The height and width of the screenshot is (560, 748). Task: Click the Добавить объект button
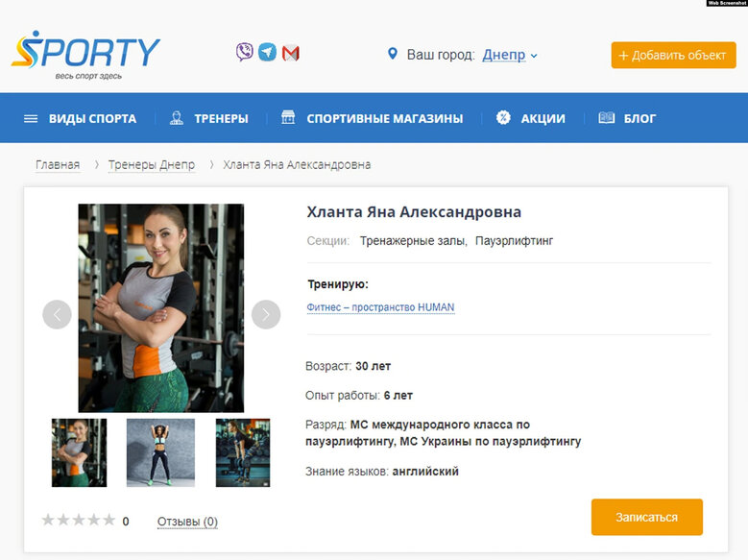click(x=673, y=55)
